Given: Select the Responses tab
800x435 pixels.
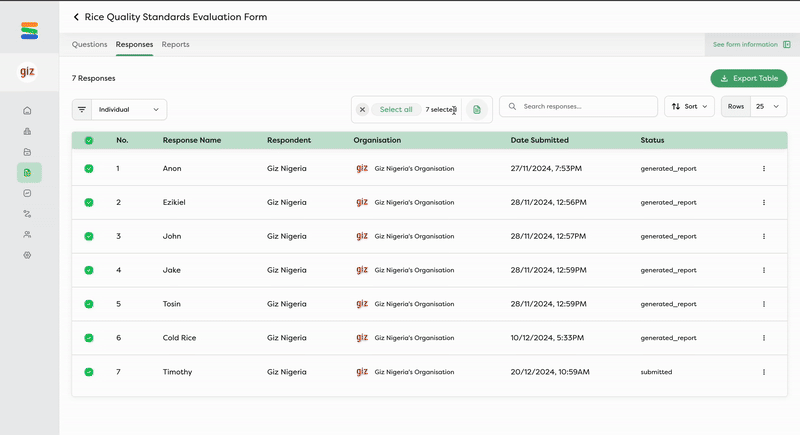Looking at the screenshot, I should 134,44.
